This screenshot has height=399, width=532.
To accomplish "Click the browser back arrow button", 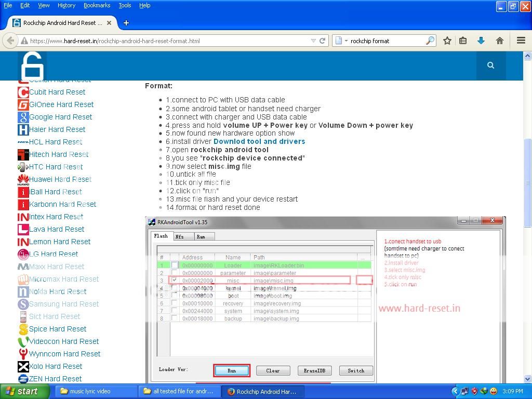I will [x=10, y=41].
